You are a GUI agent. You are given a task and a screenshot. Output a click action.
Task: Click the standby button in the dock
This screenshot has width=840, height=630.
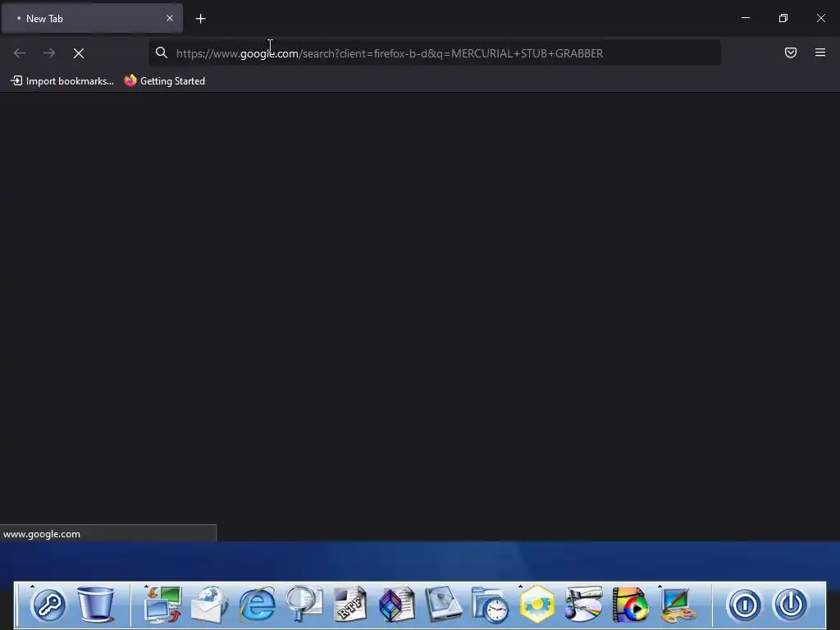coord(744,605)
